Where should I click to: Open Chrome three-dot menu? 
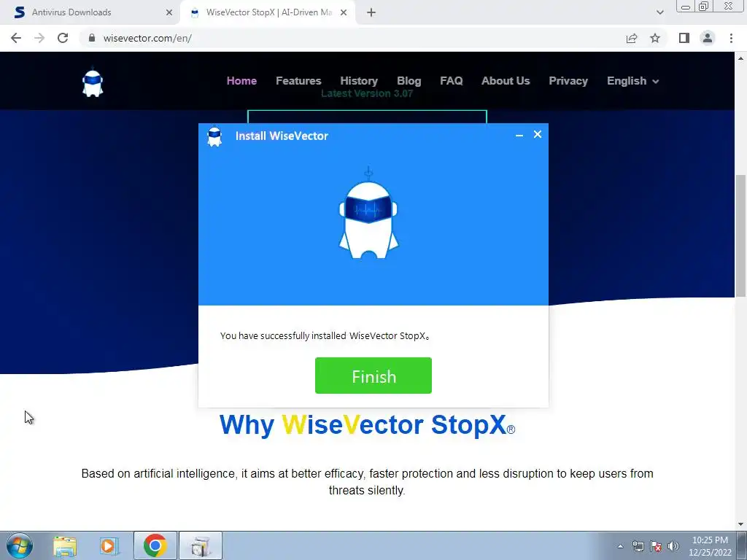click(731, 38)
